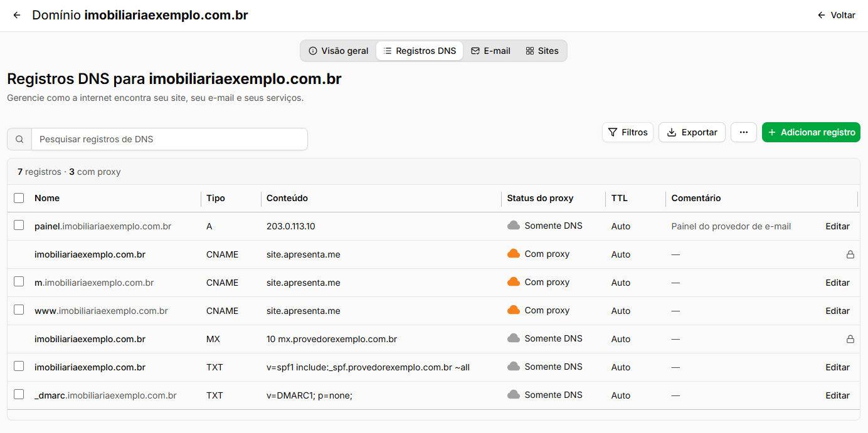Image resolution: width=868 pixels, height=433 pixels.
Task: Click Painel do provedor de e-mail comment
Action: [731, 226]
